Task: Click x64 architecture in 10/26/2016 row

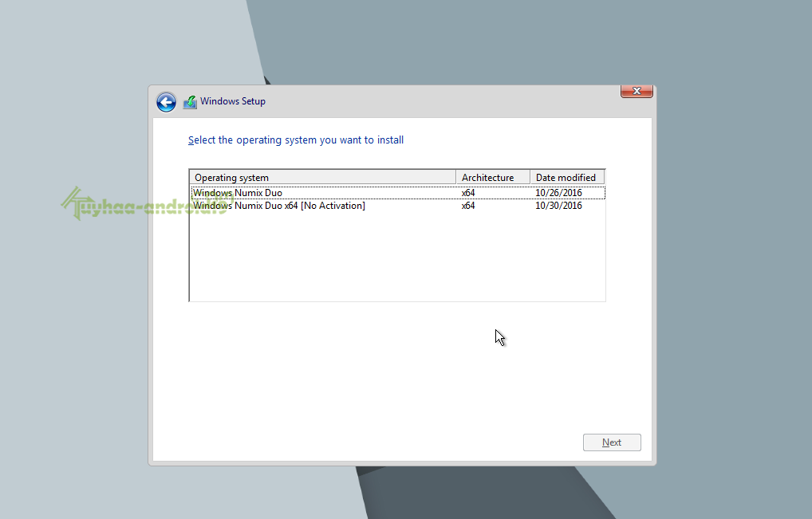Action: coord(468,192)
